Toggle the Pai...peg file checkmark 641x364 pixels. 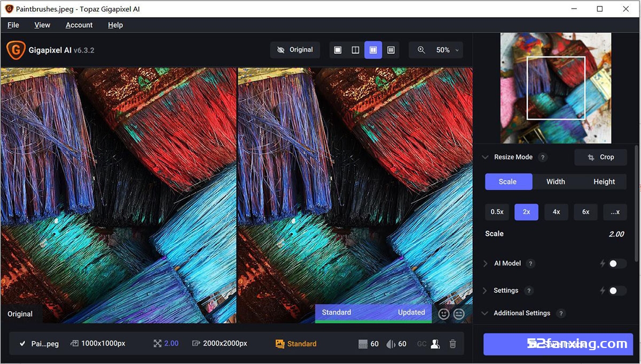[22, 344]
